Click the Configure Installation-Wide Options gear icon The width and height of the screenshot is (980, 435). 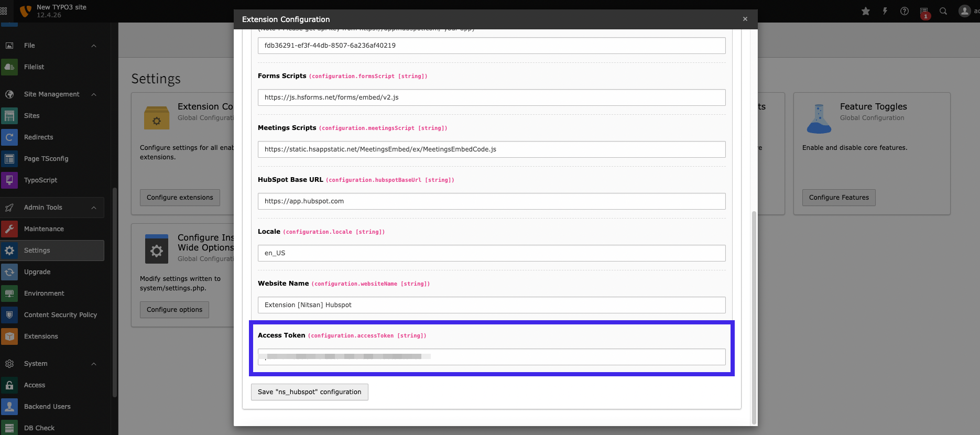click(156, 249)
